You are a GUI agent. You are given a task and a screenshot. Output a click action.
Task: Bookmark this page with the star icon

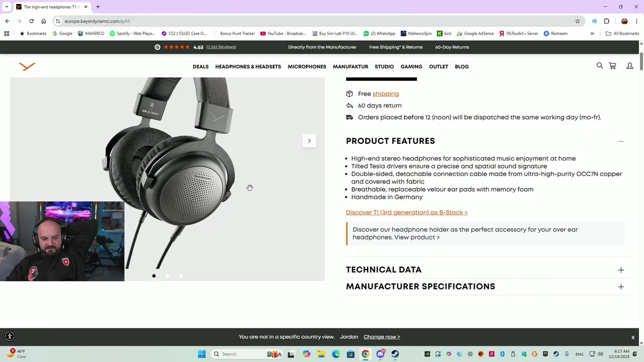[x=578, y=21]
